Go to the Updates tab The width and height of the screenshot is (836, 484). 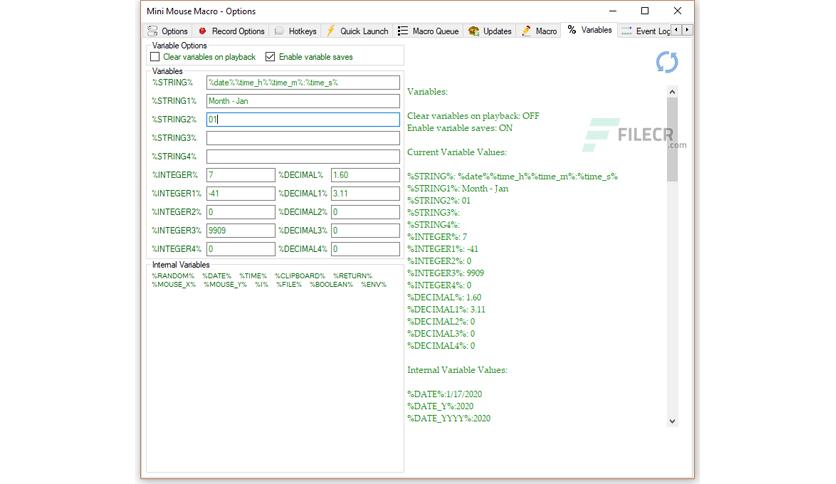tap(489, 31)
